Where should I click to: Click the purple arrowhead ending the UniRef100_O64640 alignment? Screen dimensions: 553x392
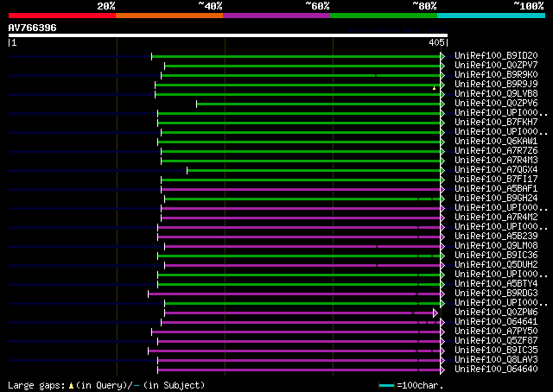pyautogui.click(x=442, y=370)
